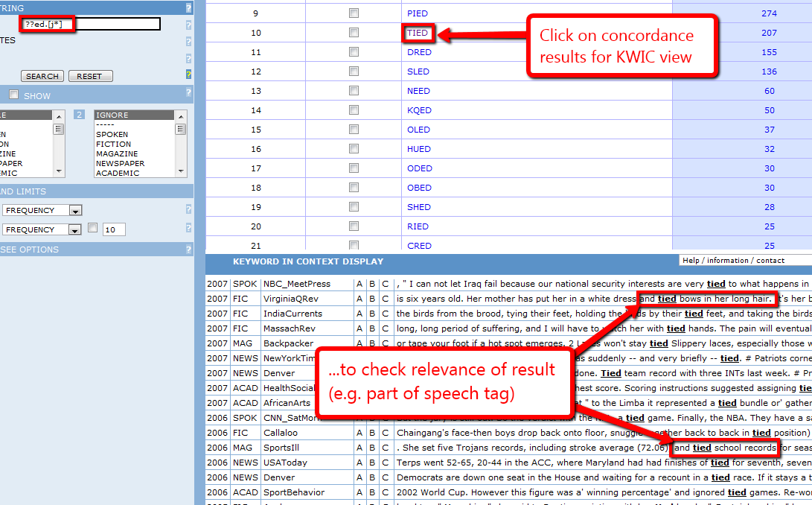Screen dimensions: 812x505
Task: Open Backpacker source in KWIC list
Action: click(x=289, y=343)
